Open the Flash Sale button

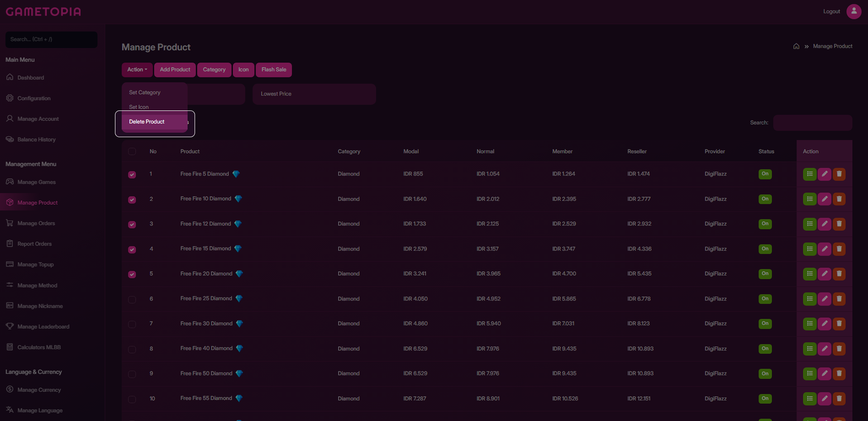coord(274,70)
